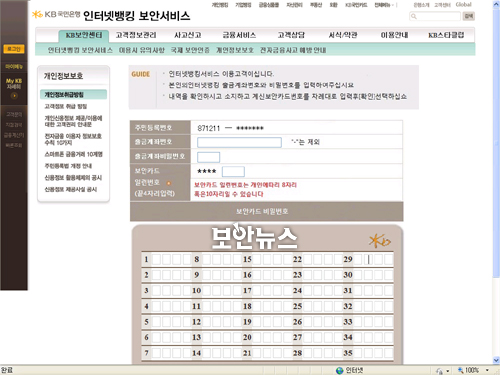Click first input box of security card row 1
500x375 pixels.
tap(157, 259)
